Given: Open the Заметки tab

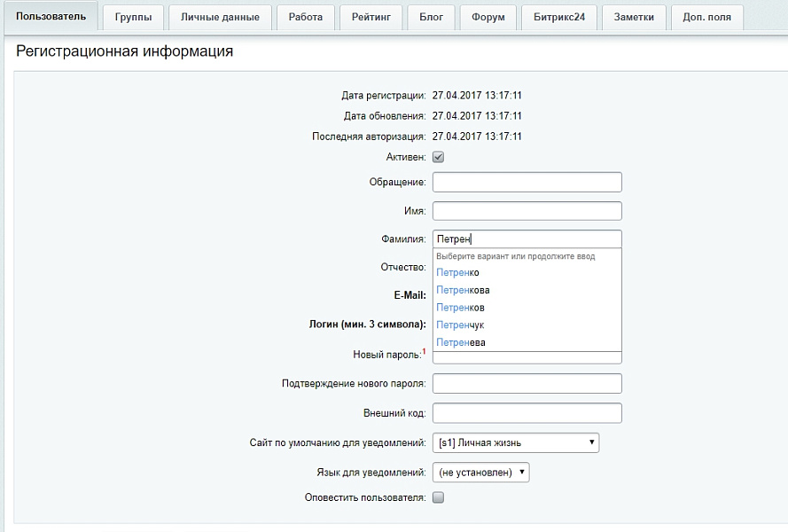Looking at the screenshot, I should [x=634, y=18].
